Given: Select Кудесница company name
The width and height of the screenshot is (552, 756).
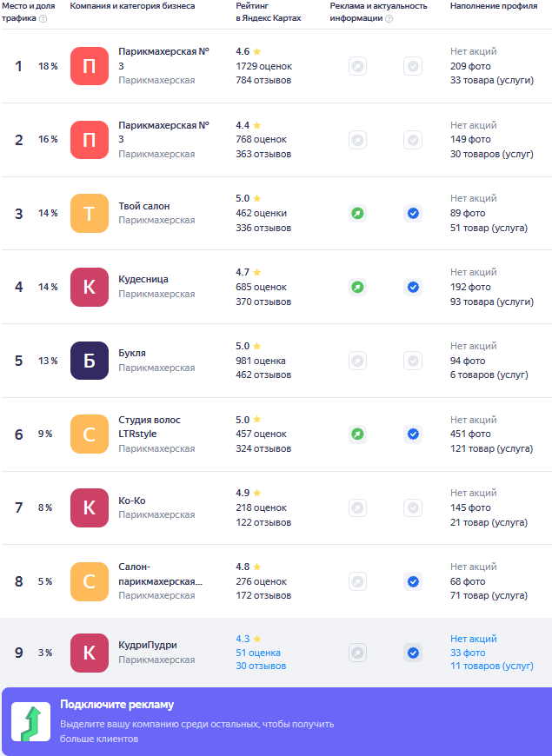Looking at the screenshot, I should point(143,280).
